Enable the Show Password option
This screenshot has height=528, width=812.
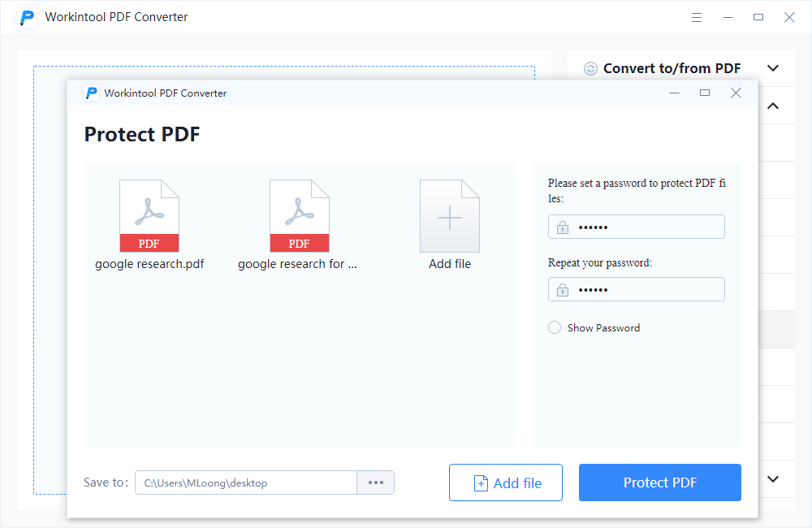click(554, 327)
